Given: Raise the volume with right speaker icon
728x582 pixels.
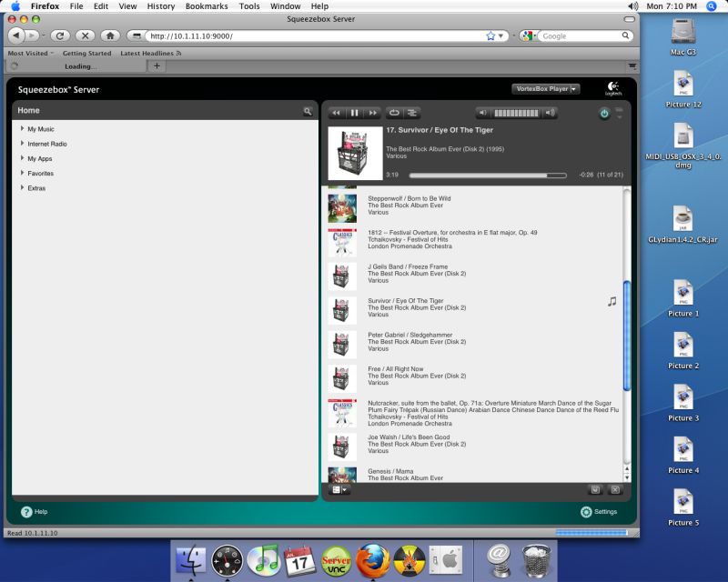Looking at the screenshot, I should click(551, 113).
